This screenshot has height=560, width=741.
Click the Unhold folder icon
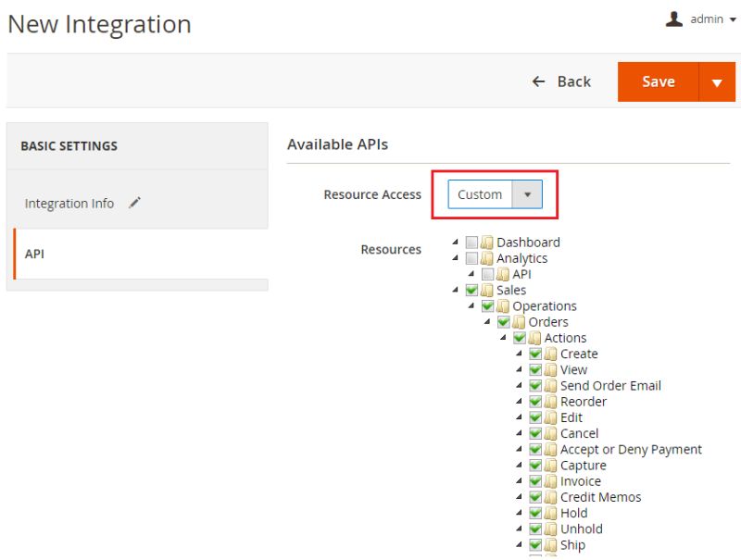point(550,529)
